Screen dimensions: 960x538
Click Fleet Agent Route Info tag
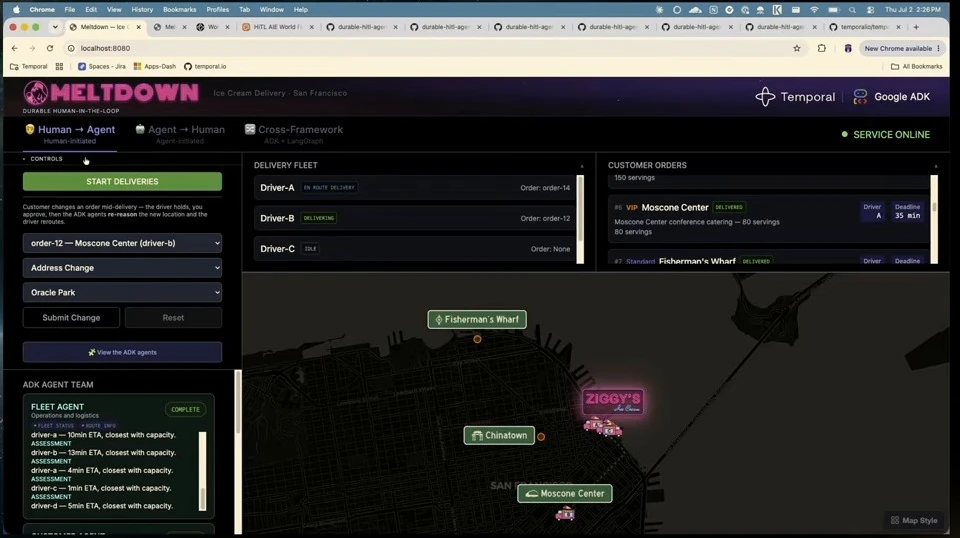click(x=99, y=425)
